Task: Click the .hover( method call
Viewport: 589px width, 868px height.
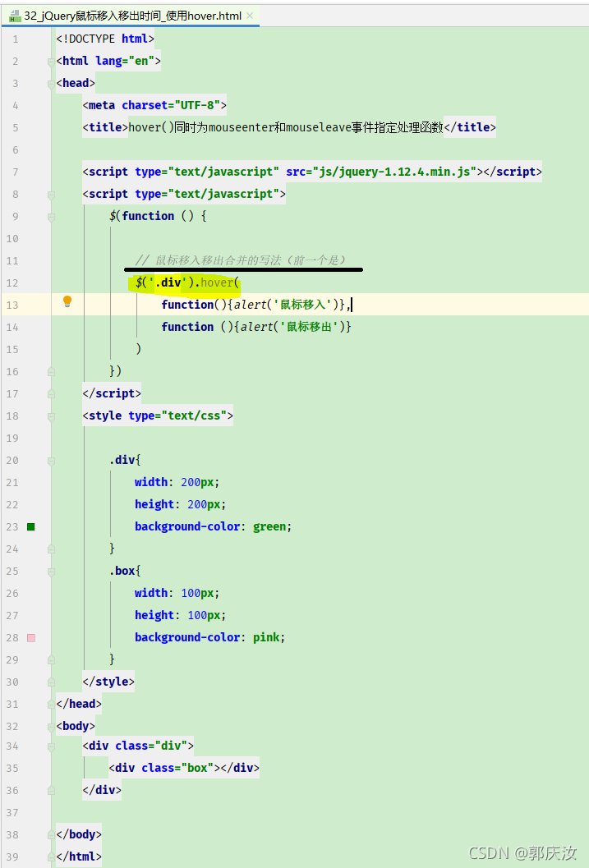Action: click(217, 282)
